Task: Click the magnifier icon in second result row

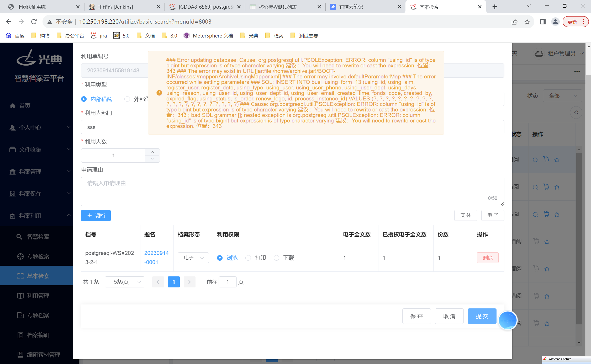Action: (535, 187)
